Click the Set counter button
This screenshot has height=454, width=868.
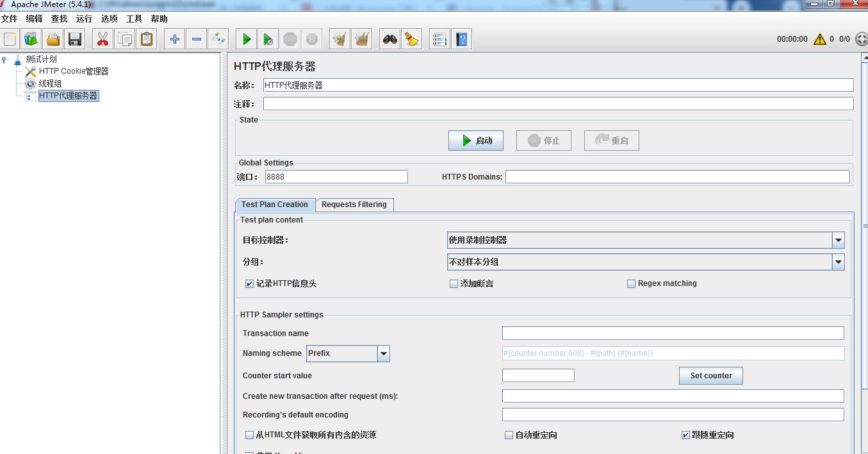click(711, 376)
